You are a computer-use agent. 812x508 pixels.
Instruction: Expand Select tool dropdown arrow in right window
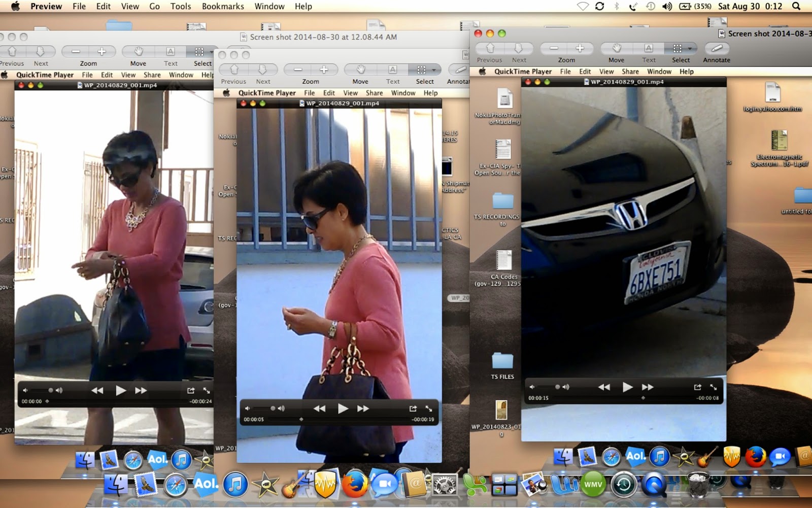pos(690,49)
